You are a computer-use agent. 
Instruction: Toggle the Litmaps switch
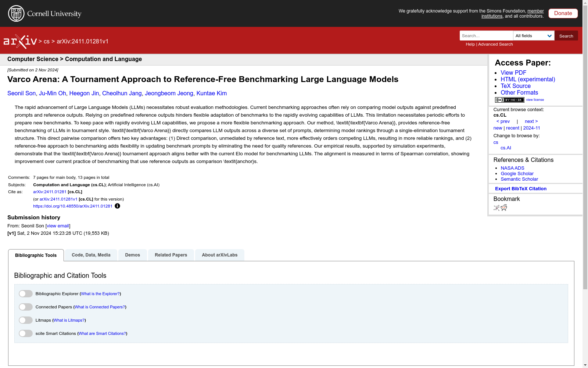26,320
